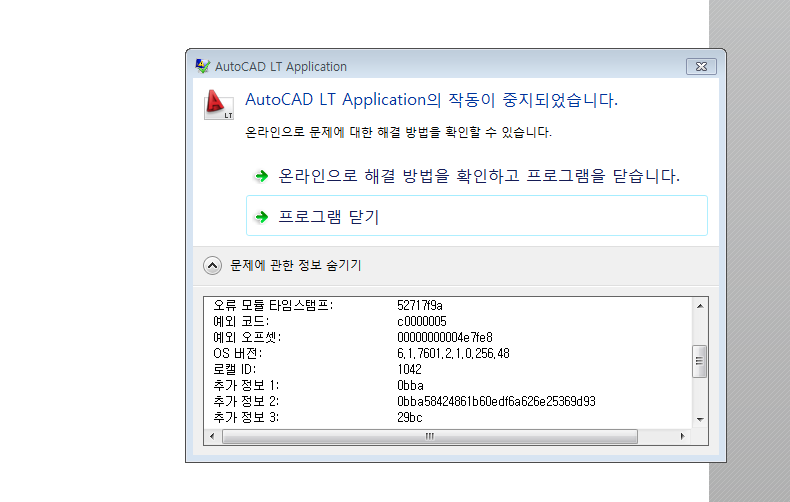
Task: Click the large AutoCAD LT application icon
Action: pos(217,105)
